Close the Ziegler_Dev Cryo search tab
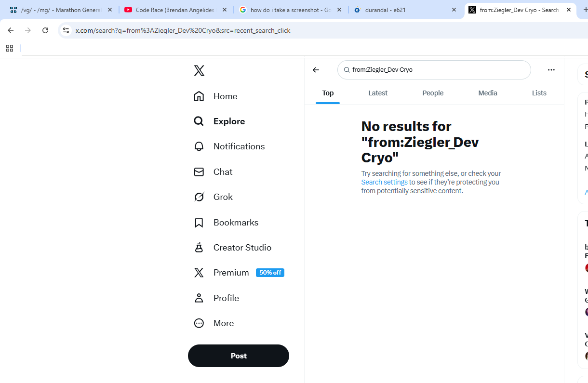 click(569, 10)
